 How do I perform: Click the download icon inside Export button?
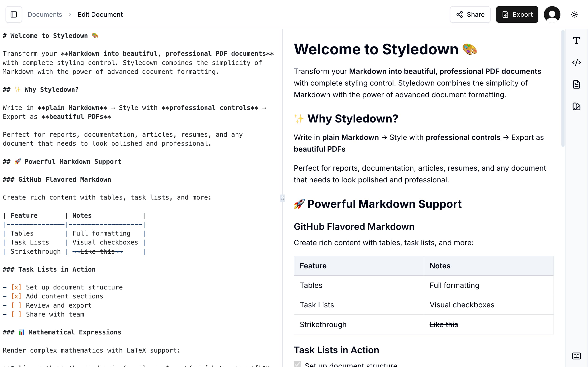coord(506,14)
